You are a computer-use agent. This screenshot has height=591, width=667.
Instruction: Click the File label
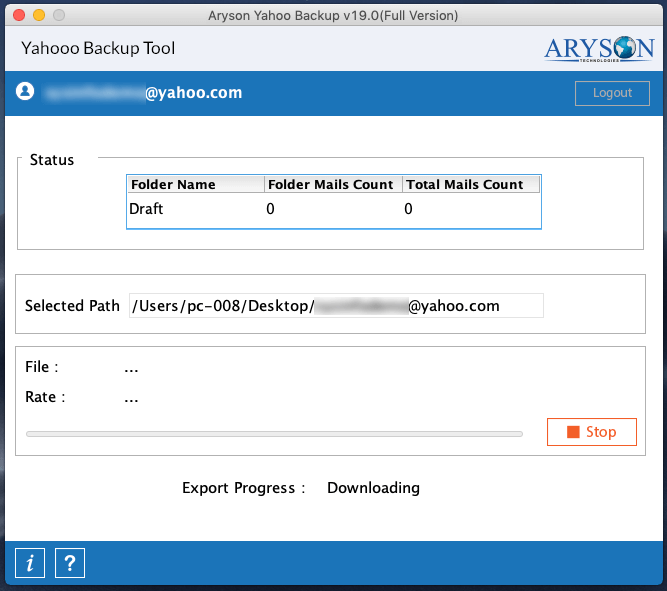pyautogui.click(x=41, y=367)
